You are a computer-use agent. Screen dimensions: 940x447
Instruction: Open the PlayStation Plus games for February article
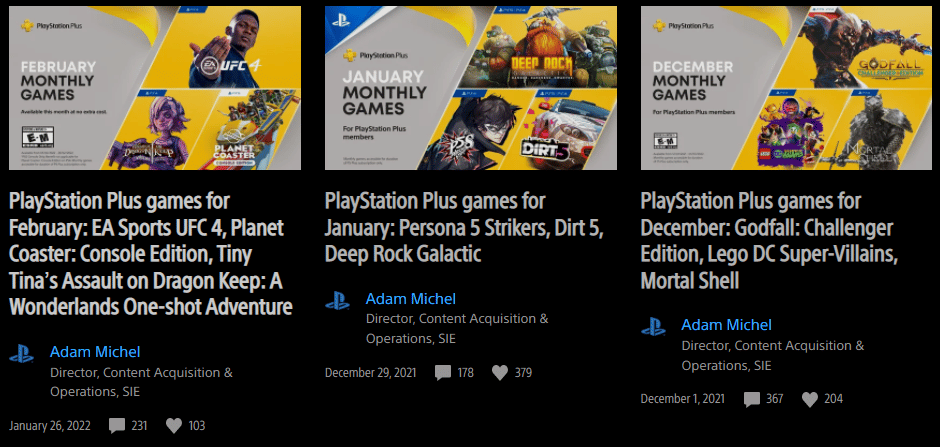point(151,254)
